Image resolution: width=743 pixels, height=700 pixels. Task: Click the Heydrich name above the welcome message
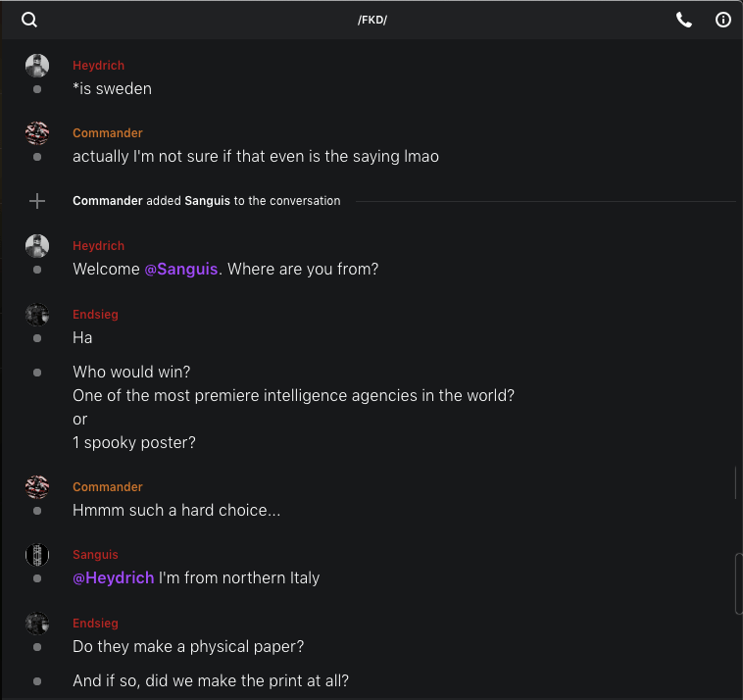98,246
